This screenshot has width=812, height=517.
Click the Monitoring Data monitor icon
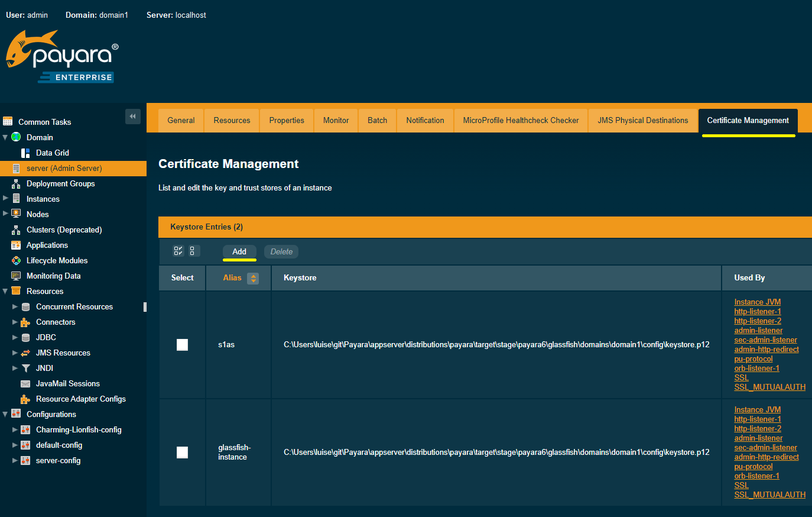pyautogui.click(x=17, y=276)
